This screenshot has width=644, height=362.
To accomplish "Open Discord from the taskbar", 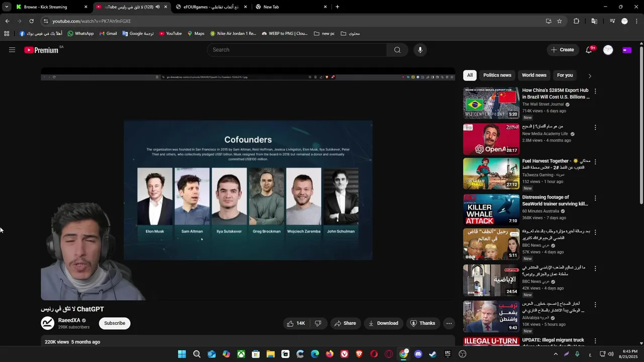I will point(418,354).
